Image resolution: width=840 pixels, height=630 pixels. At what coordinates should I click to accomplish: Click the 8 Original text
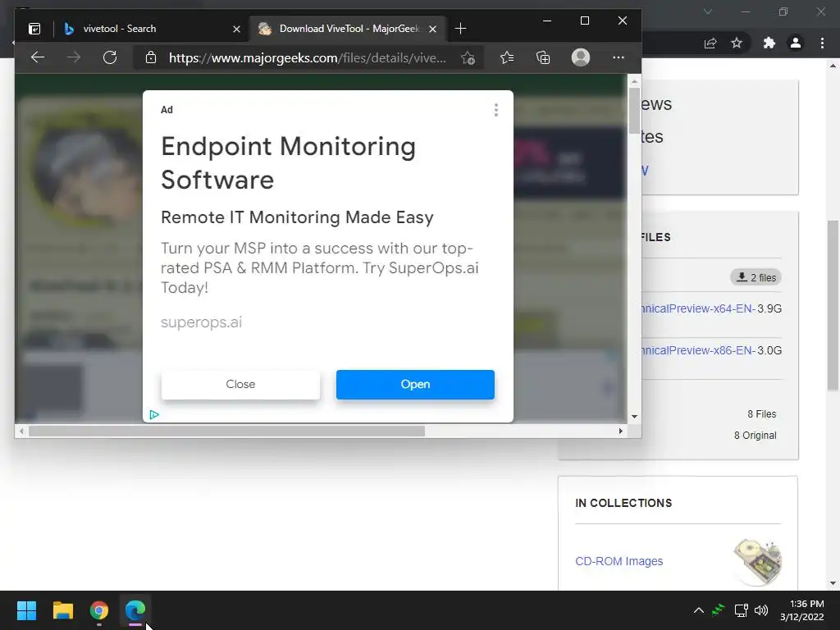pos(755,436)
